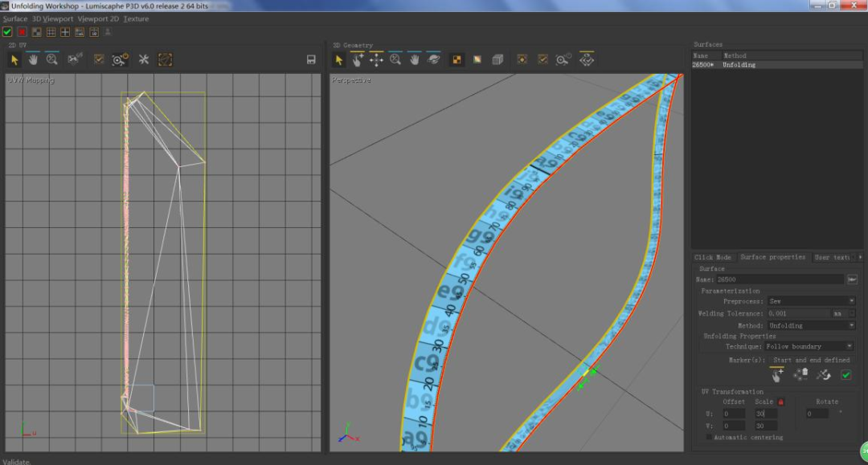Toggle the Automatic centering checkbox
This screenshot has width=868, height=465.
click(x=708, y=437)
